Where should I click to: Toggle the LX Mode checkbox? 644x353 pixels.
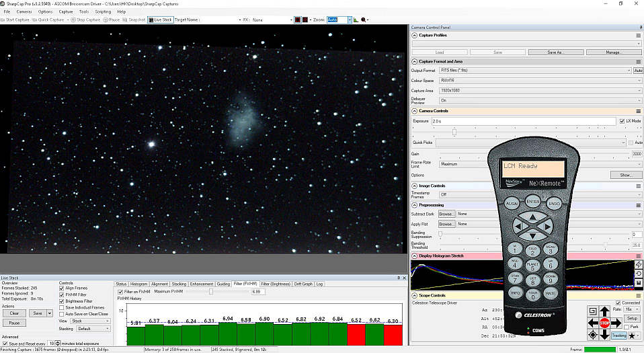click(622, 121)
